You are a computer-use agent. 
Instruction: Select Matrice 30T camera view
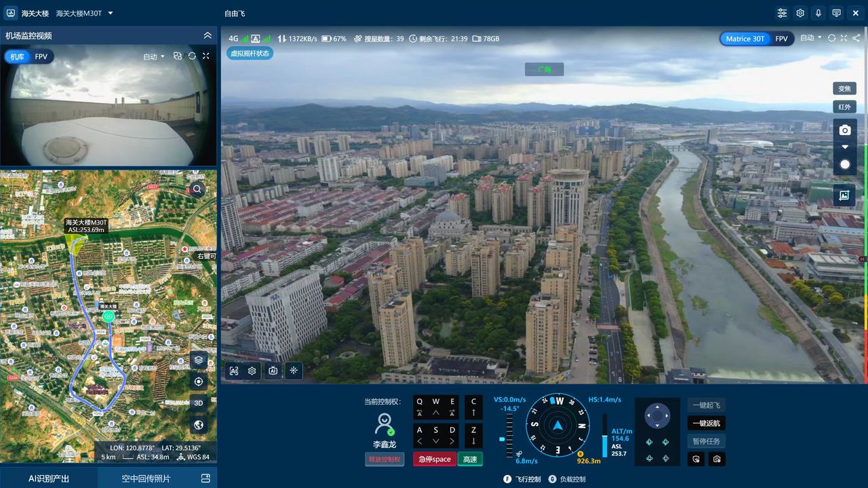[x=745, y=39]
